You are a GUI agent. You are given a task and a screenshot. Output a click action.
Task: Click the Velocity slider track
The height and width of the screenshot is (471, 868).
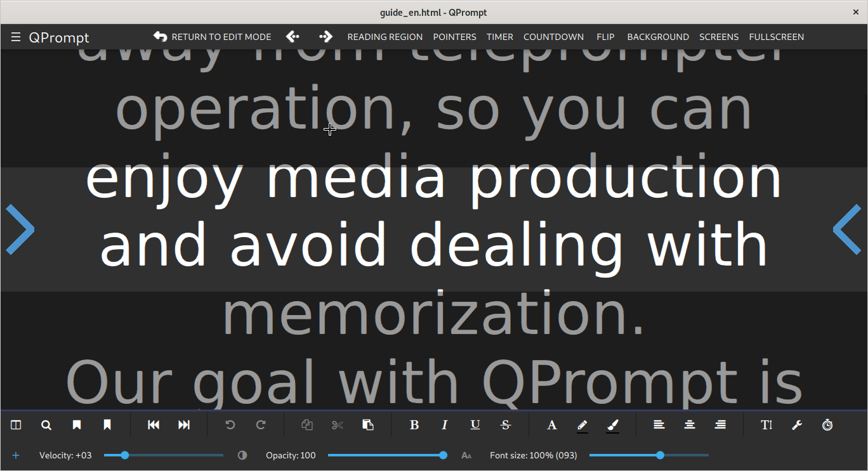point(164,455)
